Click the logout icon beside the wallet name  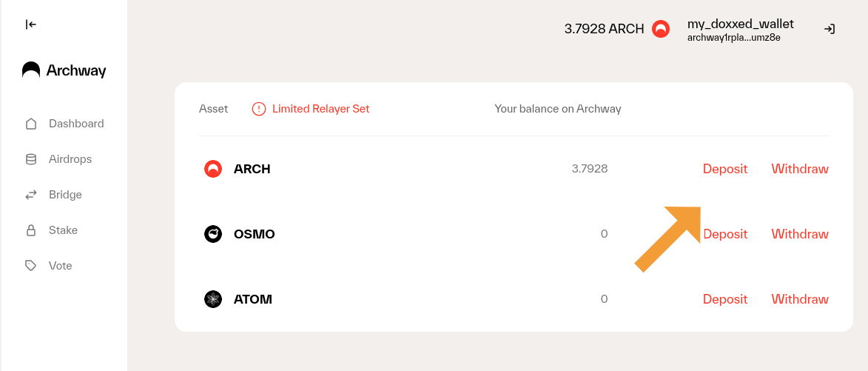(830, 29)
